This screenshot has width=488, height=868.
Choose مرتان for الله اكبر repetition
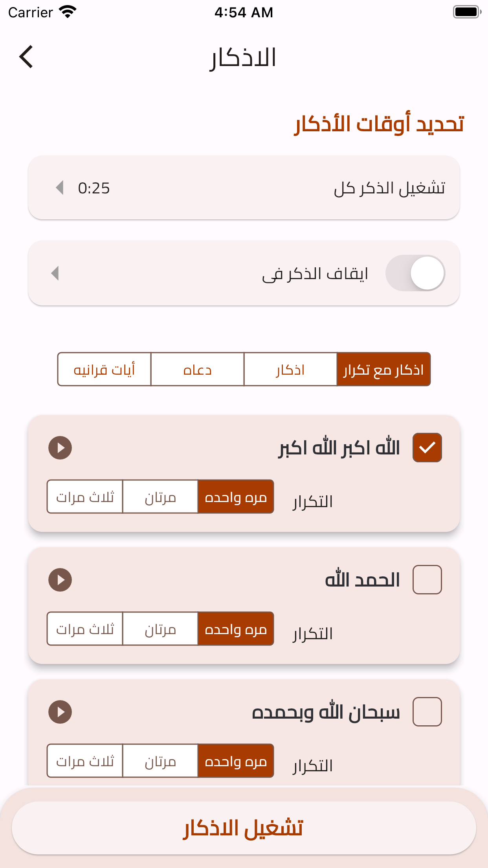pyautogui.click(x=160, y=497)
